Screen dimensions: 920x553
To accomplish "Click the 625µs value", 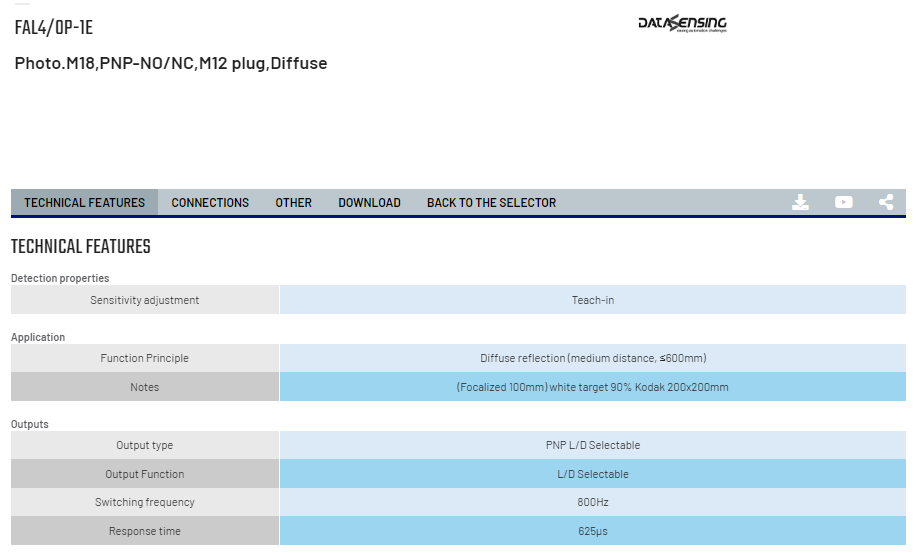I will 593,531.
